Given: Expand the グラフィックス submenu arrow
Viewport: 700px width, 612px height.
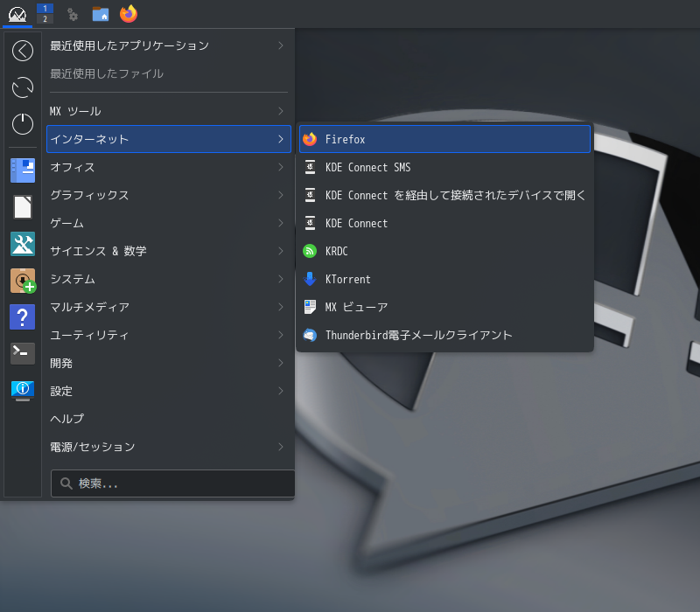Looking at the screenshot, I should (x=280, y=195).
